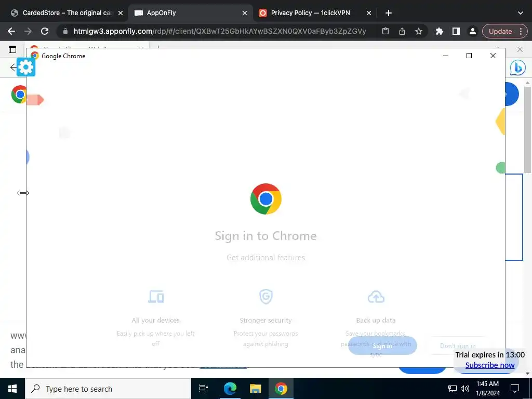Close the Privacy Policy tab

point(369,13)
